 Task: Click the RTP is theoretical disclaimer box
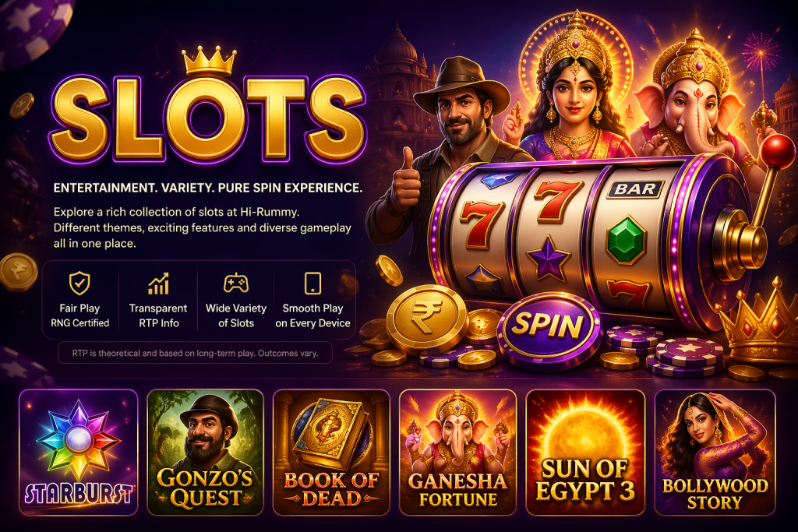[195, 353]
